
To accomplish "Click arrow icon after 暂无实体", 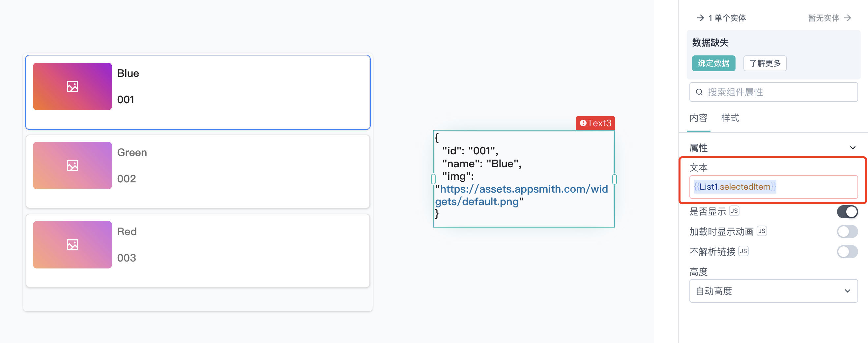I will (848, 18).
